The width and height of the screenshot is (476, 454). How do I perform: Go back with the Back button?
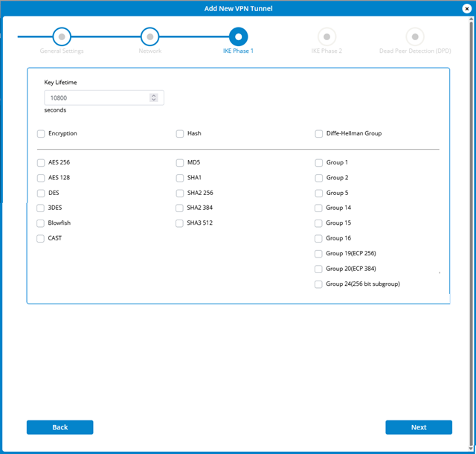(59, 427)
